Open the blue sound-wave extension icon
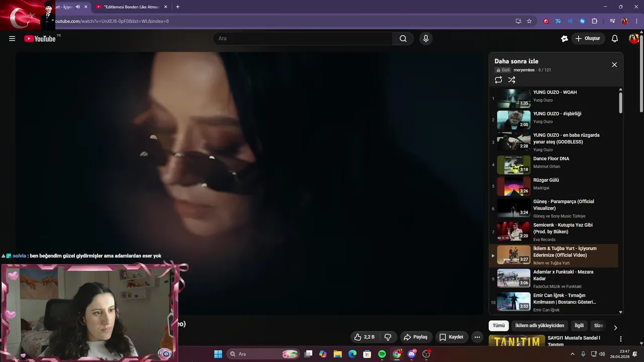 click(x=570, y=21)
